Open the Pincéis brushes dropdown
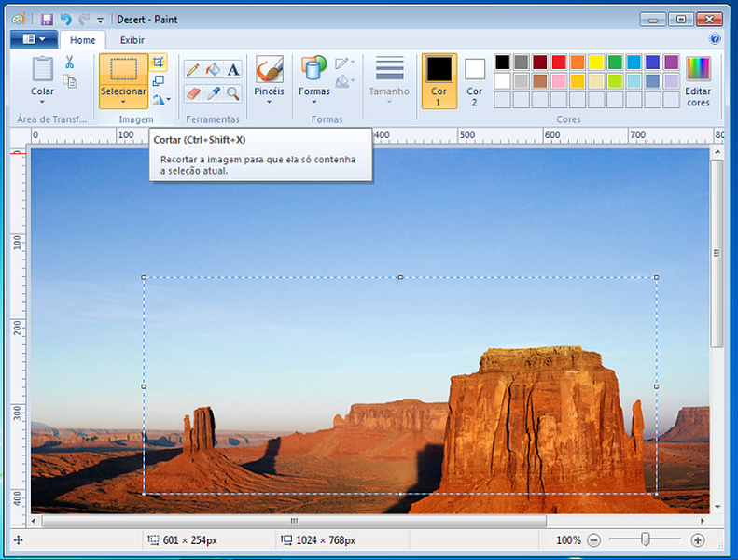 269,102
